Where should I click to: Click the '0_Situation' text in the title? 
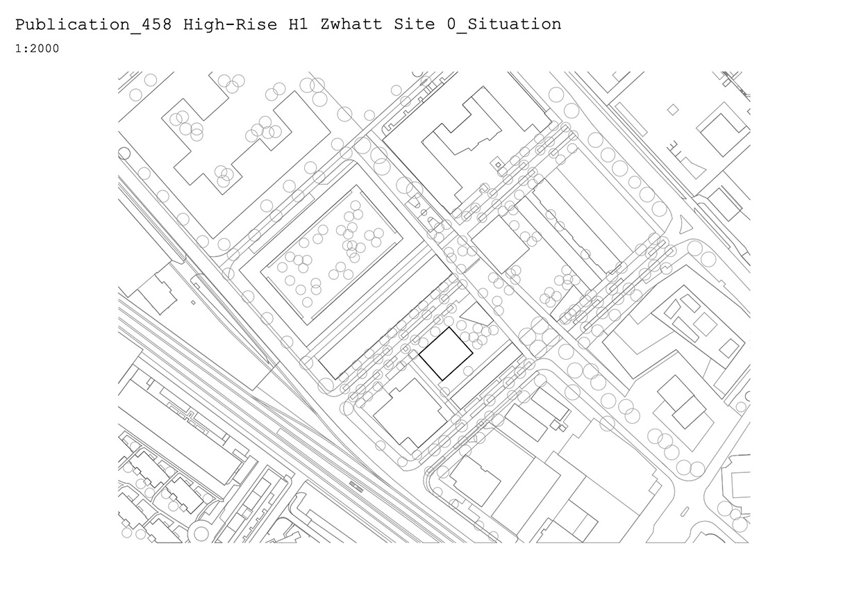504,24
